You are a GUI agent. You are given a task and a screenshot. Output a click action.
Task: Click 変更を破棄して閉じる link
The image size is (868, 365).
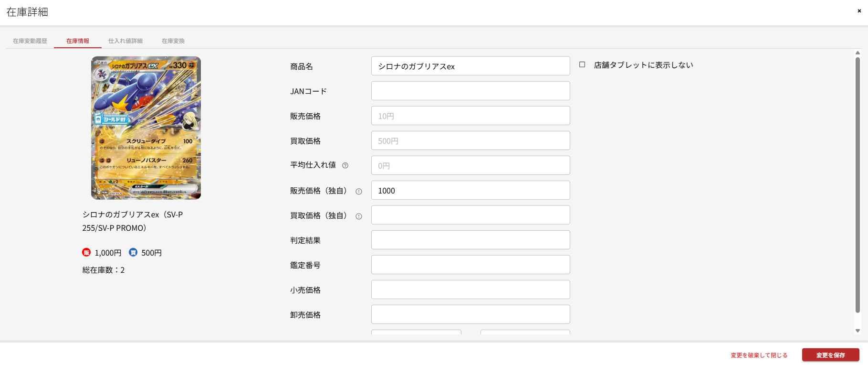759,355
